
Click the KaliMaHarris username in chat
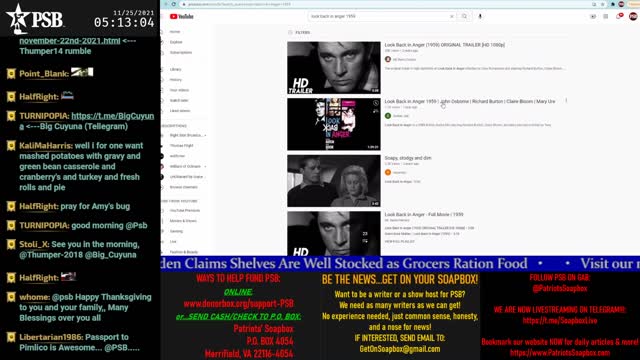tap(46, 146)
